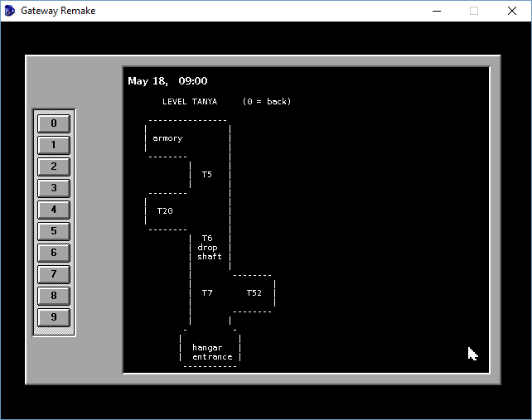Select keypad button 1
Image resolution: width=532 pixels, height=420 pixels.
click(x=54, y=145)
